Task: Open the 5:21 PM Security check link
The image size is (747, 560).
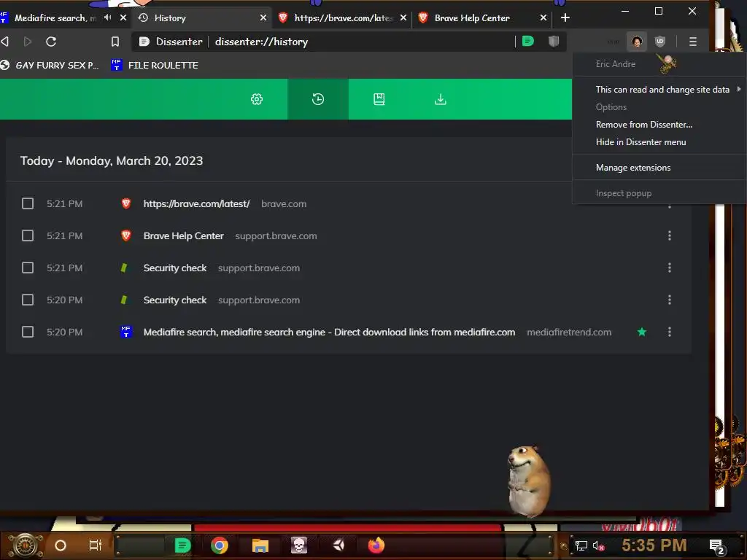Action: (x=175, y=268)
